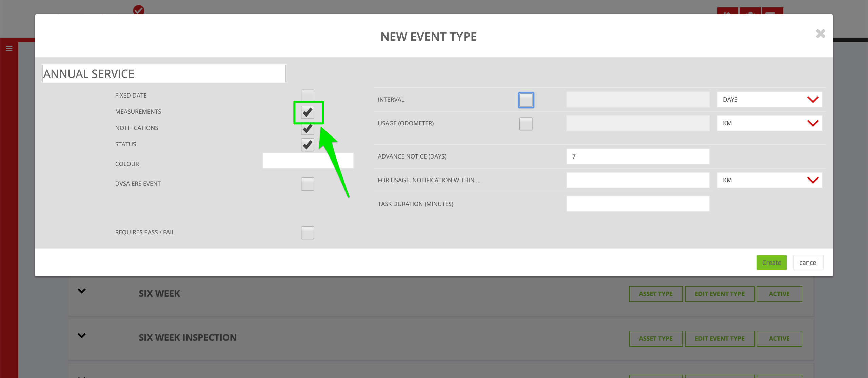The width and height of the screenshot is (868, 378).
Task: Expand the SIX WEEK INSPECTION row
Action: (x=82, y=336)
